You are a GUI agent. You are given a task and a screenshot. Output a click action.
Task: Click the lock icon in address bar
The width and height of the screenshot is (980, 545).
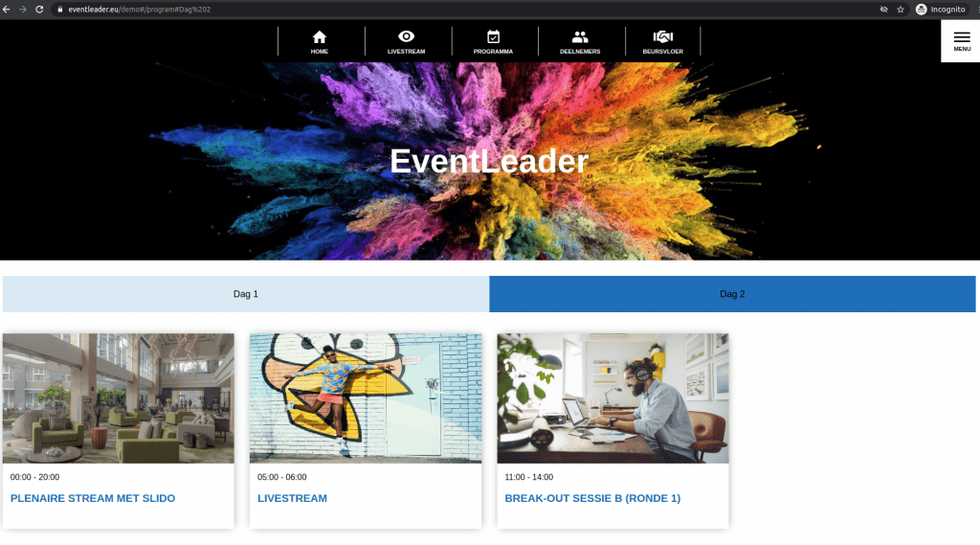tap(60, 10)
